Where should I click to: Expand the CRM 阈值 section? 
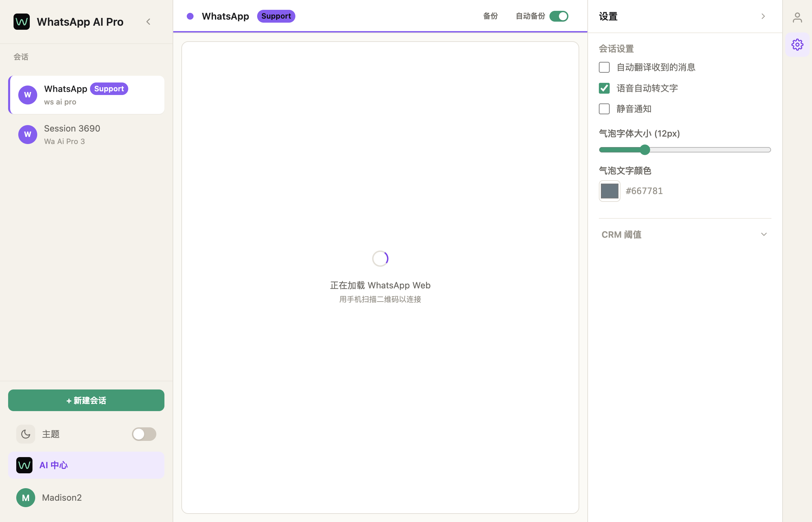pos(685,235)
